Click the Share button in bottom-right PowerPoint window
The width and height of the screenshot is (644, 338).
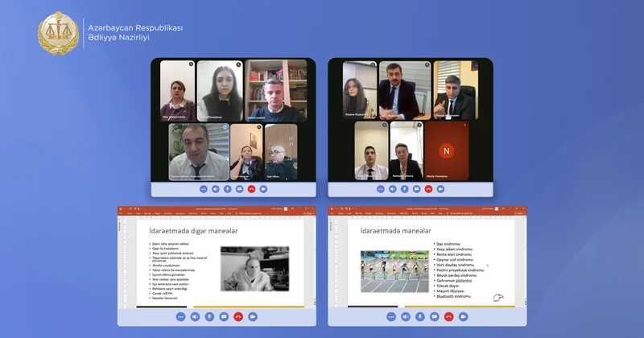click(x=519, y=213)
